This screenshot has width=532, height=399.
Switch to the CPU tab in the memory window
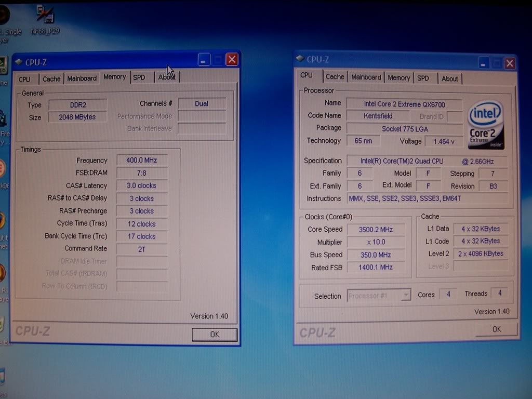[24, 79]
